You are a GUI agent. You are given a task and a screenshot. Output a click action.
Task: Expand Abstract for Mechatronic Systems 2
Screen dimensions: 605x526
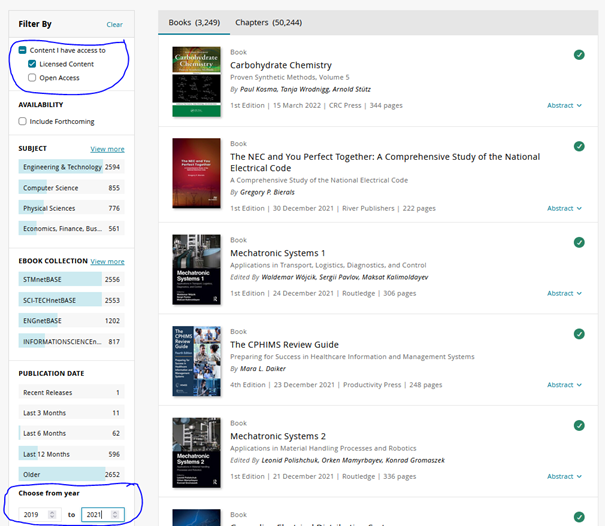(564, 476)
